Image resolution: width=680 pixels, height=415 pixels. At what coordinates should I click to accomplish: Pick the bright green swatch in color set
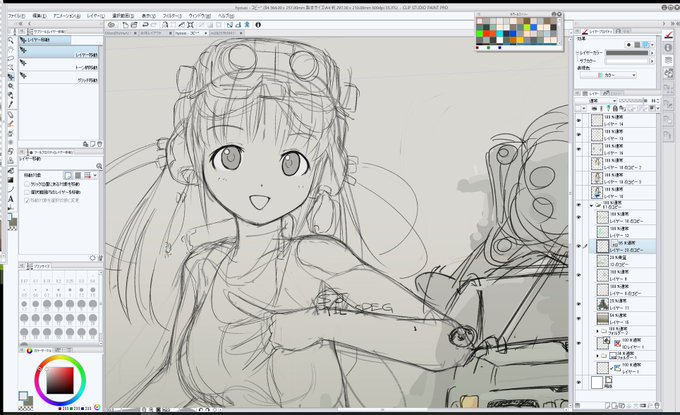(480, 33)
